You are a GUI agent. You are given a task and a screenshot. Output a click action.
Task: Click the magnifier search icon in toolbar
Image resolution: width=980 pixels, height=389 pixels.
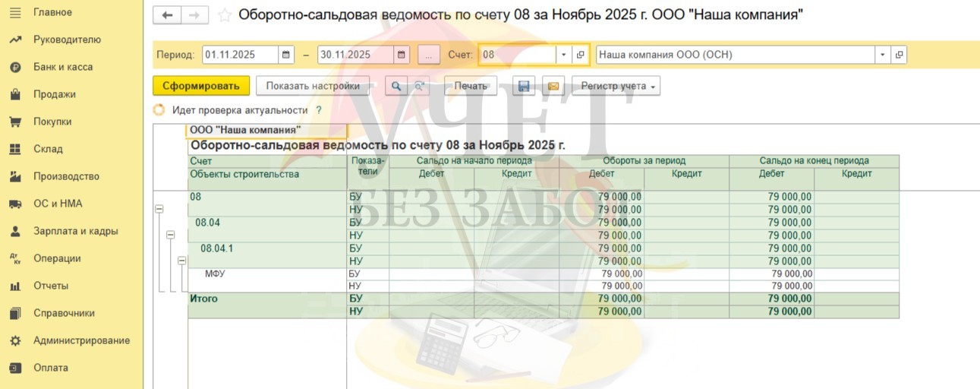(x=395, y=86)
